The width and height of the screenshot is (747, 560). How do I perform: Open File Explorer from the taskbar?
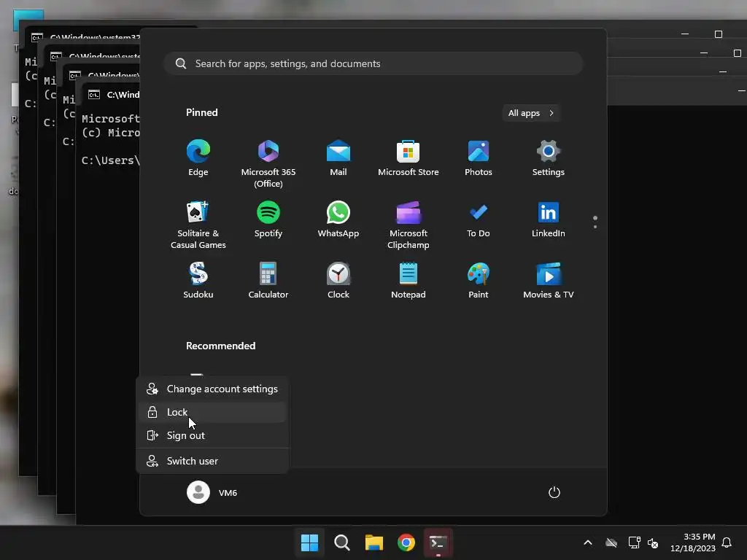374,542
